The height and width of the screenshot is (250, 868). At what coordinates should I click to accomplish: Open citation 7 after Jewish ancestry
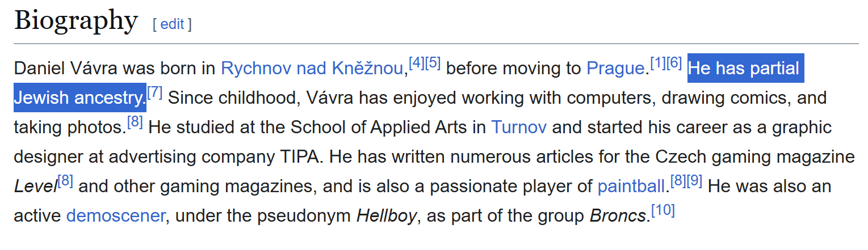point(155,92)
